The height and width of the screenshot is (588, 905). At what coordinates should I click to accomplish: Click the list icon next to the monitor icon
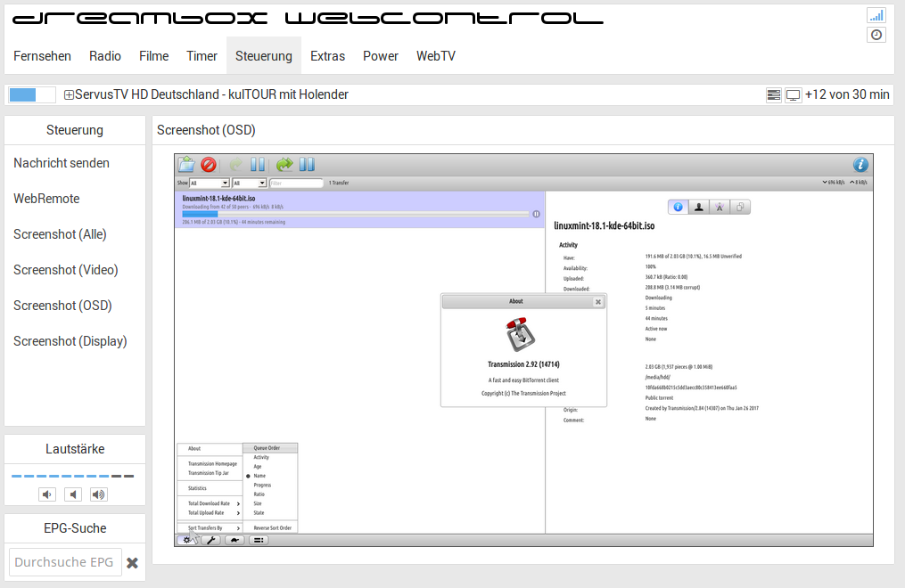773,95
